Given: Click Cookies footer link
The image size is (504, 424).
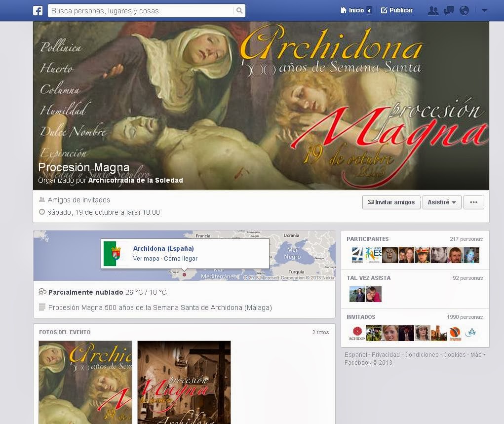Looking at the screenshot, I should click(x=454, y=354).
